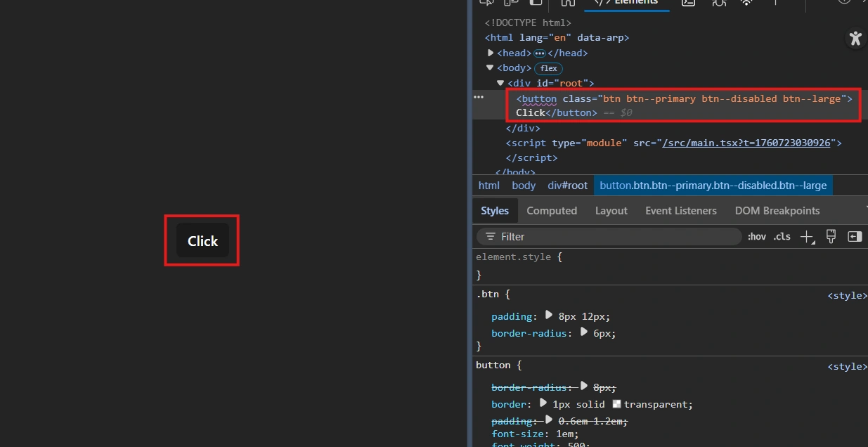Screen dimensions: 868x447
Task: Collapse the div id root node
Action: tap(500, 83)
